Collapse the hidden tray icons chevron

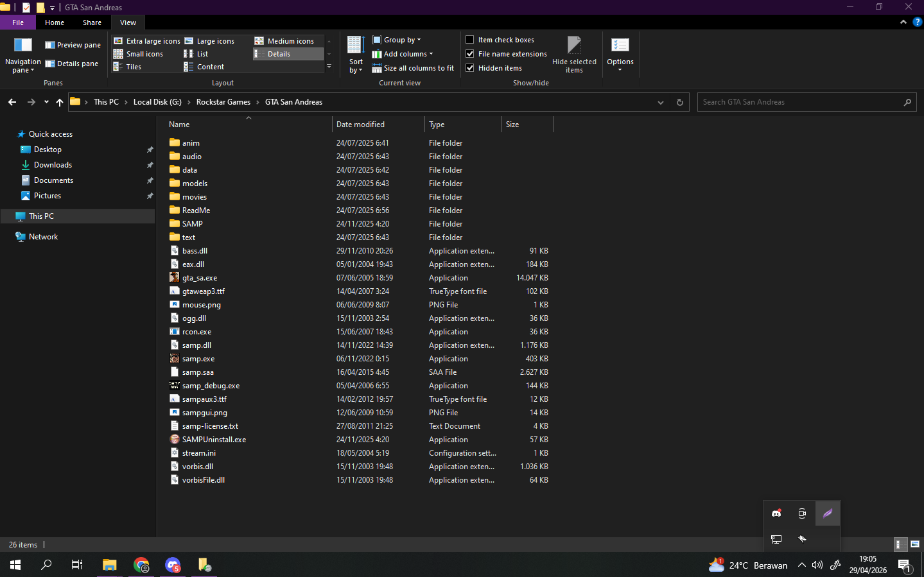point(801,565)
